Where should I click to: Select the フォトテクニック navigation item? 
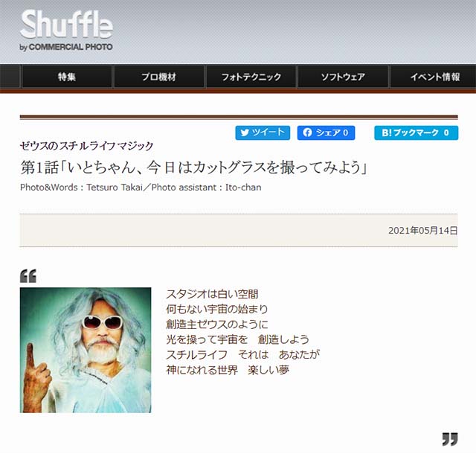pyautogui.click(x=251, y=77)
